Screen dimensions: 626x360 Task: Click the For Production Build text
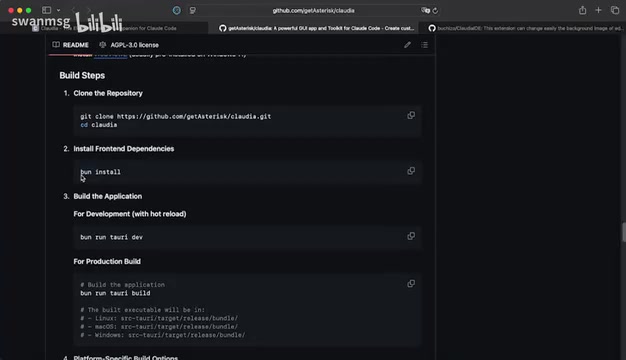pyautogui.click(x=107, y=261)
